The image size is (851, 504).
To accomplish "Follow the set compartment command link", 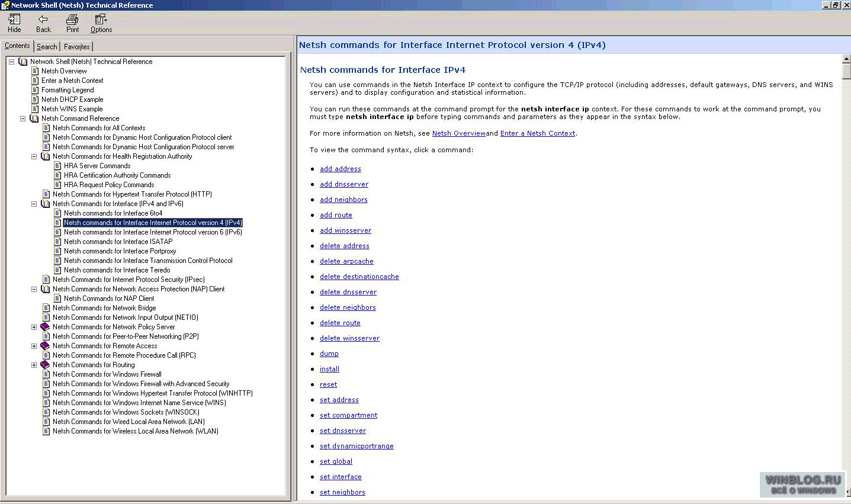I will [349, 415].
